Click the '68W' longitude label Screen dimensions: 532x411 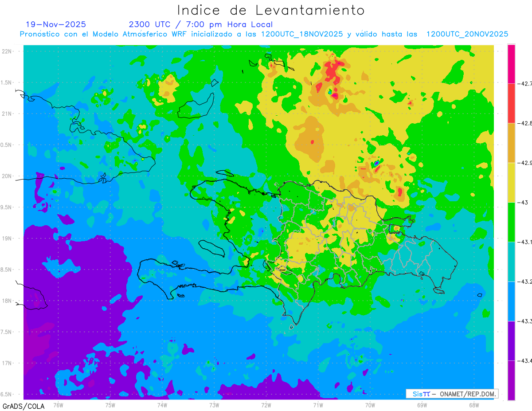pos(474,405)
